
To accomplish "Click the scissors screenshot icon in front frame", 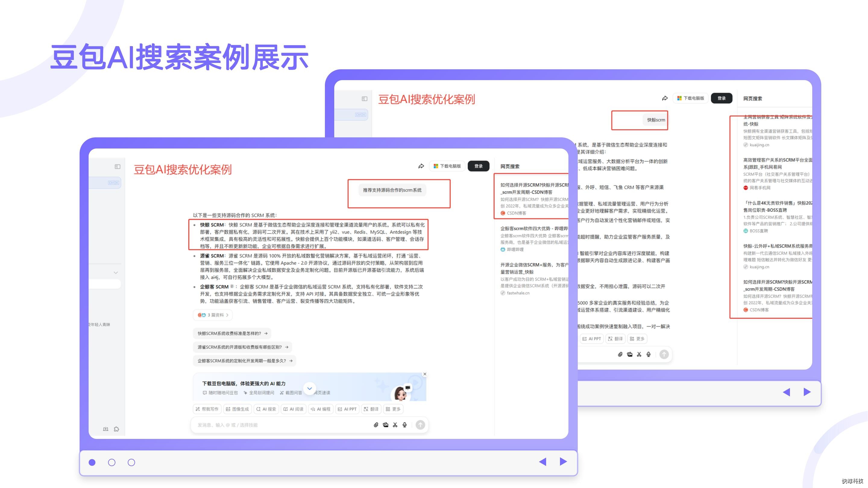I will coord(395,425).
